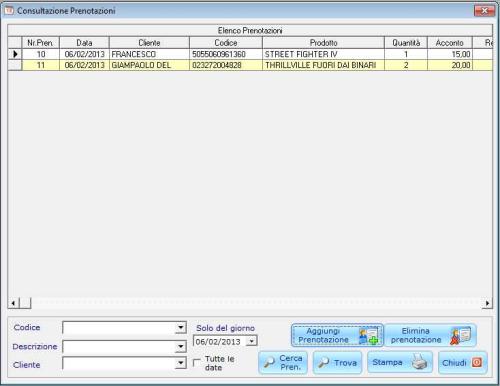The height and width of the screenshot is (386, 500).
Task: Click the Acconto column header
Action: (x=450, y=43)
